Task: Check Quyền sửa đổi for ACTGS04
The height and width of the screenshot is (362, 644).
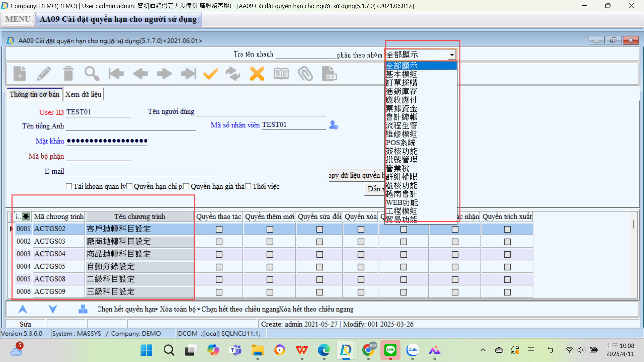Action: point(320,254)
